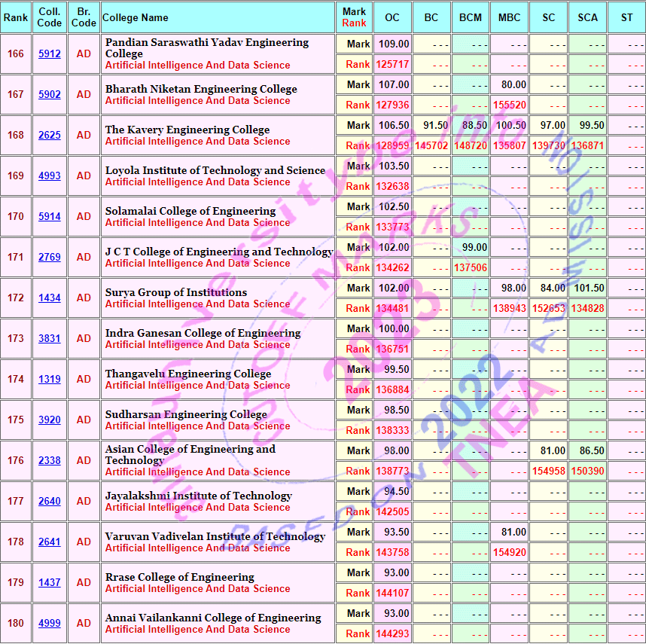Click college code 1434 link
The image size is (646, 644).
pos(50,298)
